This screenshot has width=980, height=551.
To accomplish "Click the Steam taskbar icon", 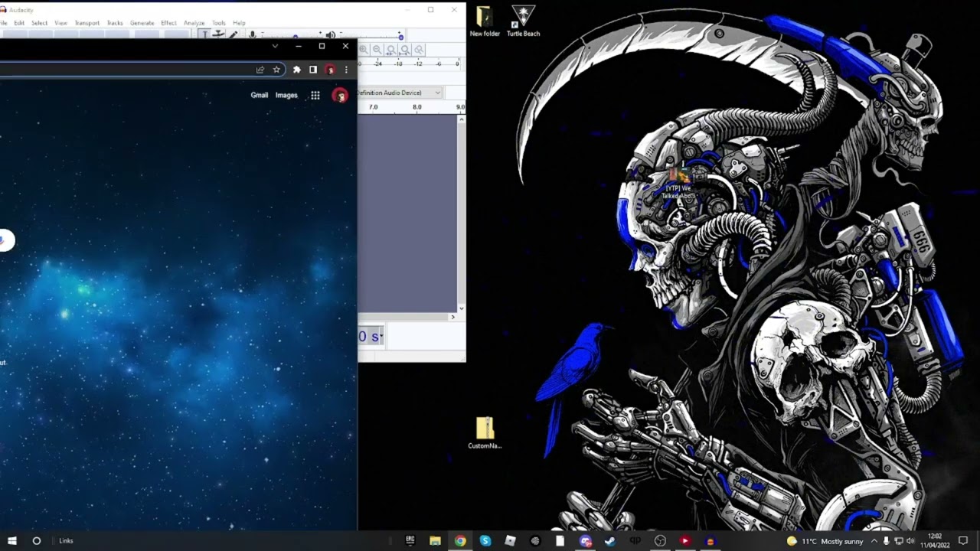I will pyautogui.click(x=610, y=540).
